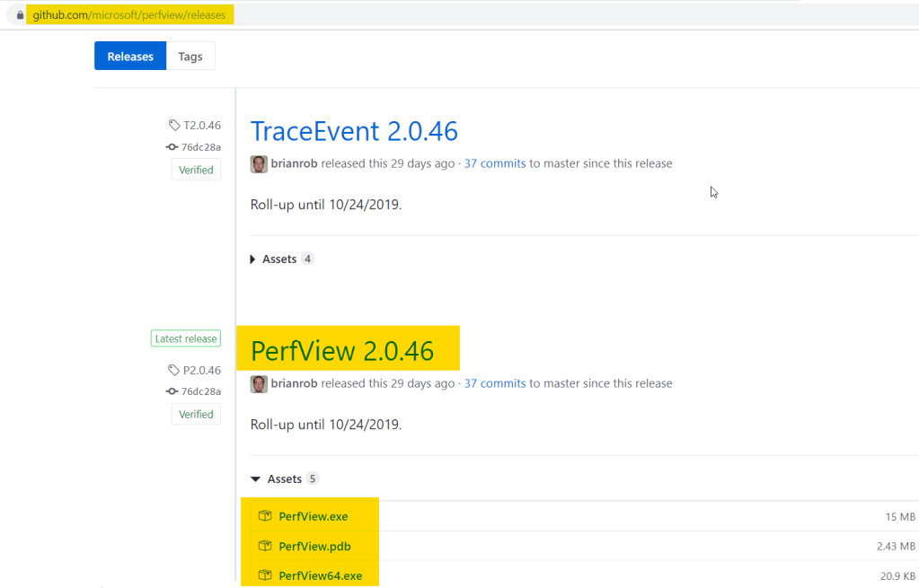Click the commit icon beside TraceEvent's 76dc28a

[x=172, y=147]
